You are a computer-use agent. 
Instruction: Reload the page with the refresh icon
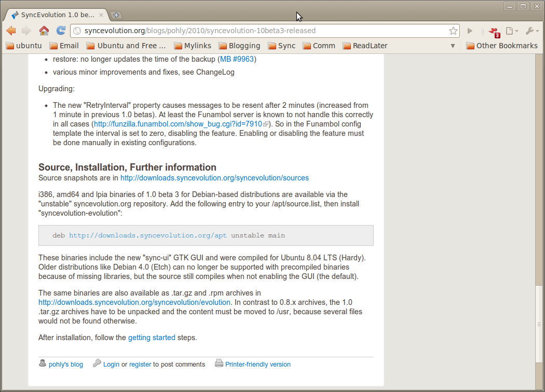(61, 31)
